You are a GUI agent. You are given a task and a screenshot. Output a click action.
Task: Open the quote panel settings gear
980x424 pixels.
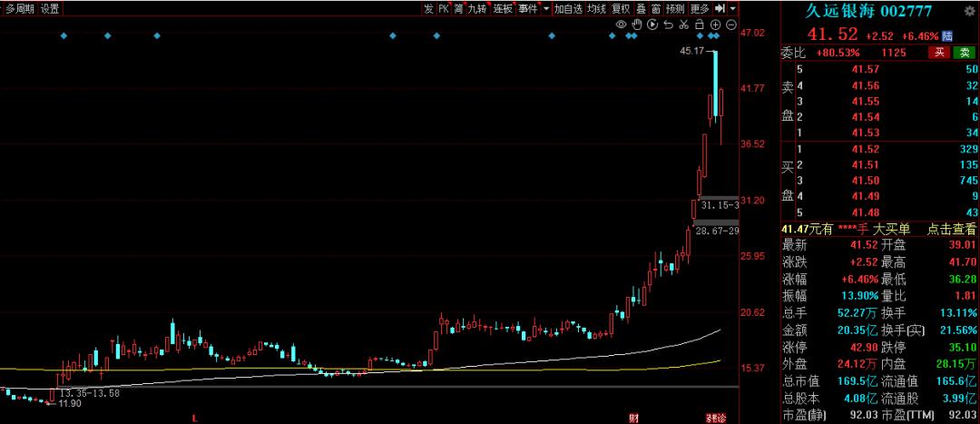pyautogui.click(x=971, y=10)
